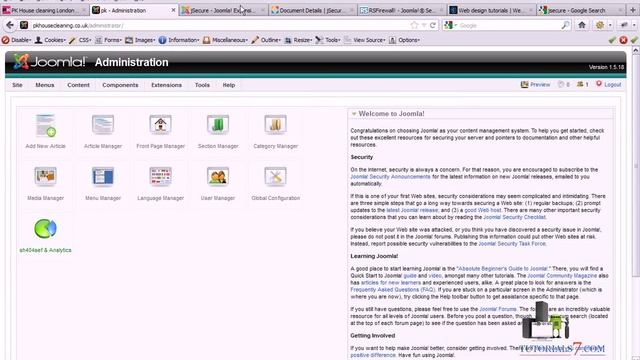Open Frequently Asked Questions (FAQ) link
This screenshot has width=640, height=360.
point(393,290)
